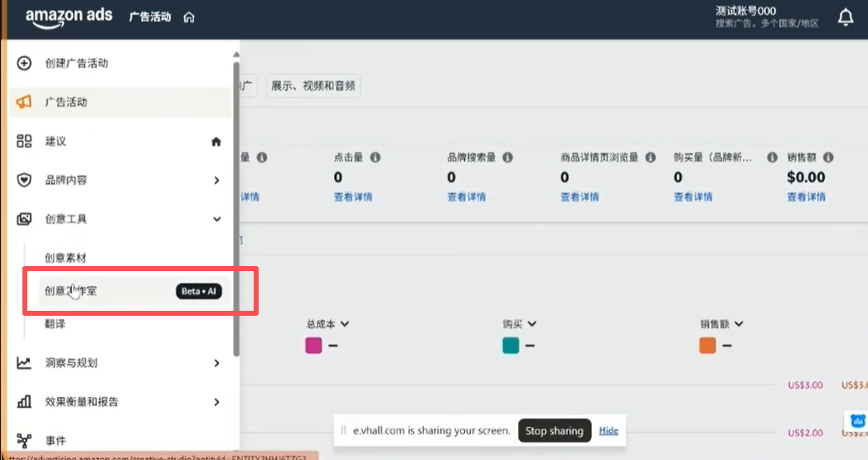The height and width of the screenshot is (460, 868).
Task: Click the line chart icon beside 洞察与规划
Action: coord(24,363)
